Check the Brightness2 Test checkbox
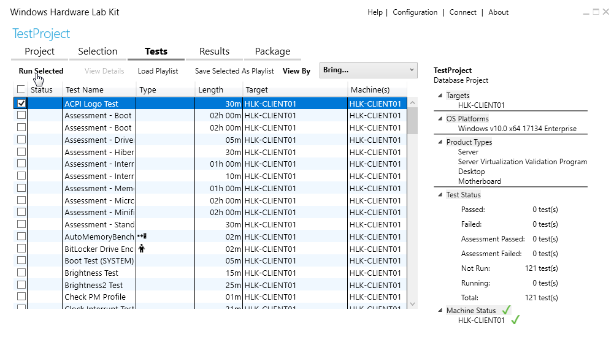The height and width of the screenshot is (364, 614). (21, 284)
